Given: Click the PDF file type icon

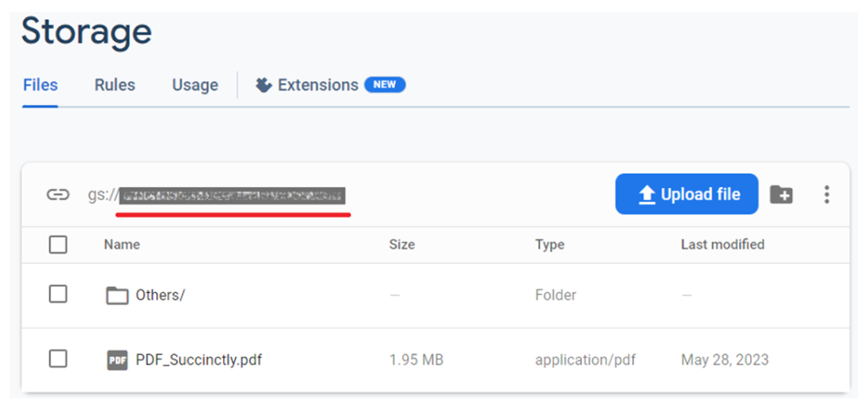Looking at the screenshot, I should pos(117,360).
